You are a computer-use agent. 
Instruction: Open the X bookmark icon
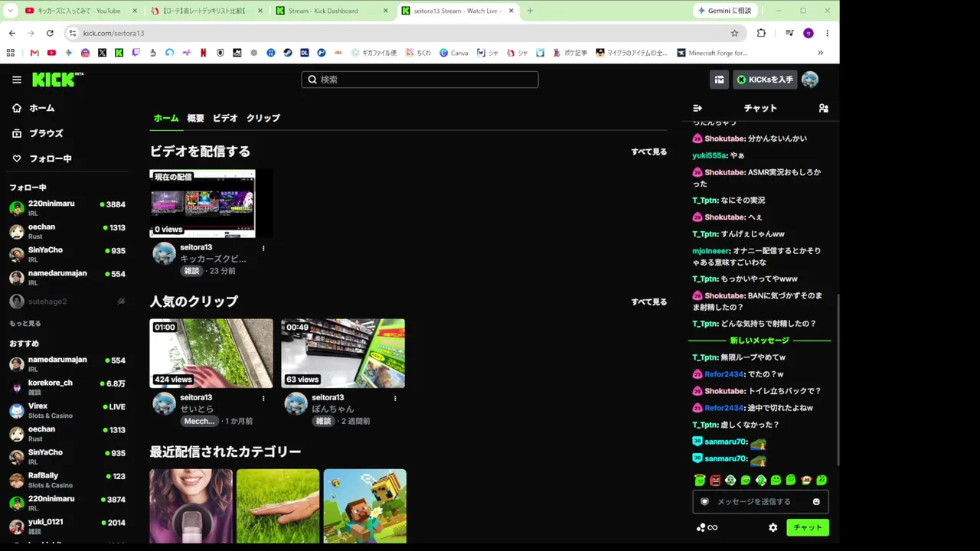(102, 53)
